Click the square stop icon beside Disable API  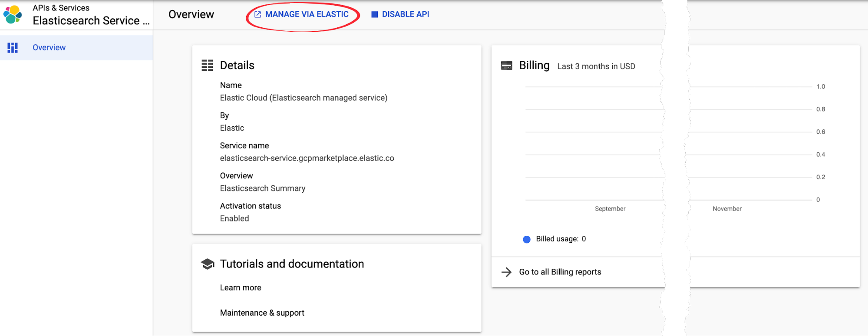coord(374,14)
